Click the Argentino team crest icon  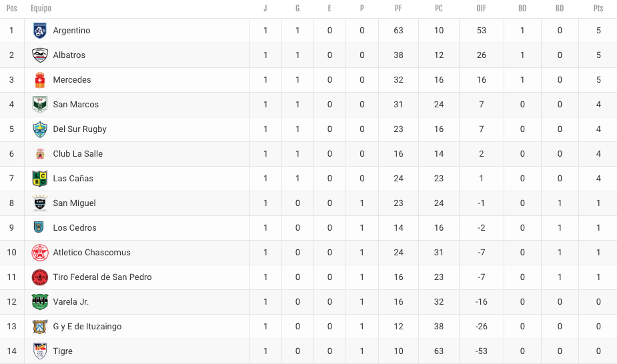[x=40, y=31]
